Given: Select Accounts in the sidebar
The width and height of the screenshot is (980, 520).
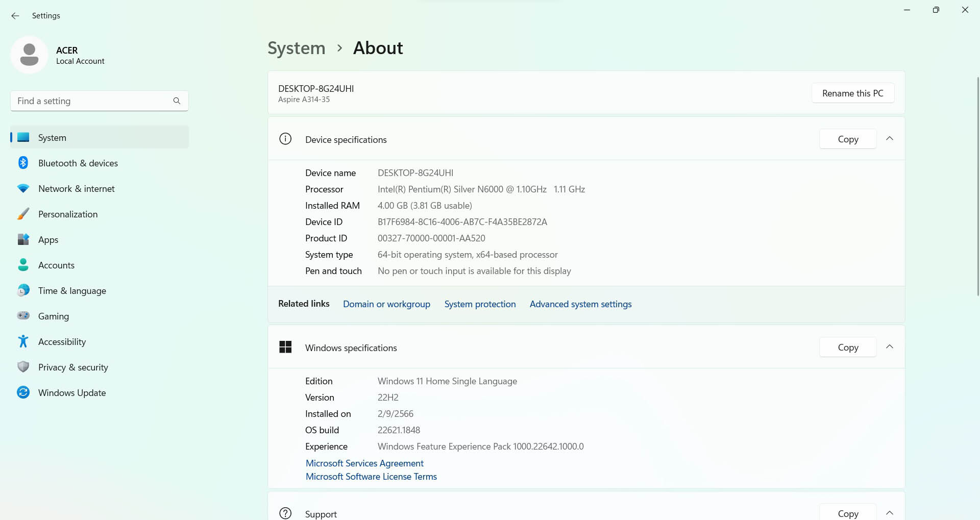Looking at the screenshot, I should point(100,265).
